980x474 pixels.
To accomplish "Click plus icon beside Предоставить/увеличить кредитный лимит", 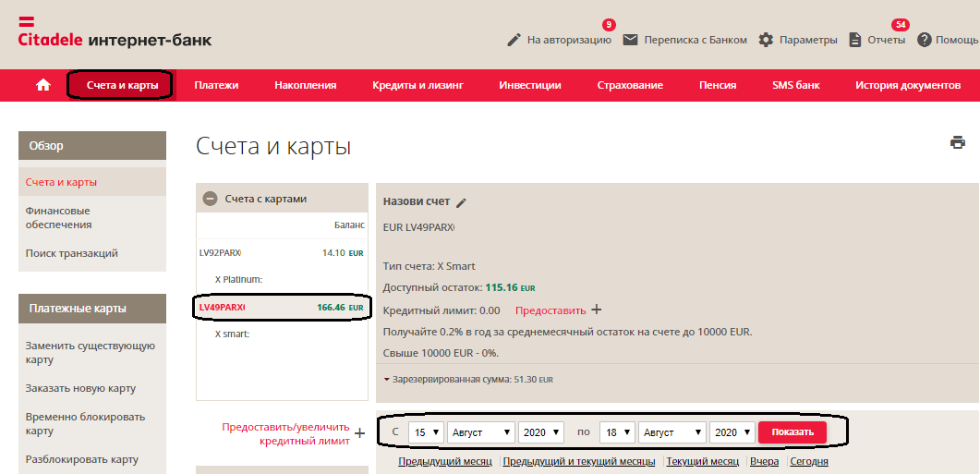I will click(360, 433).
